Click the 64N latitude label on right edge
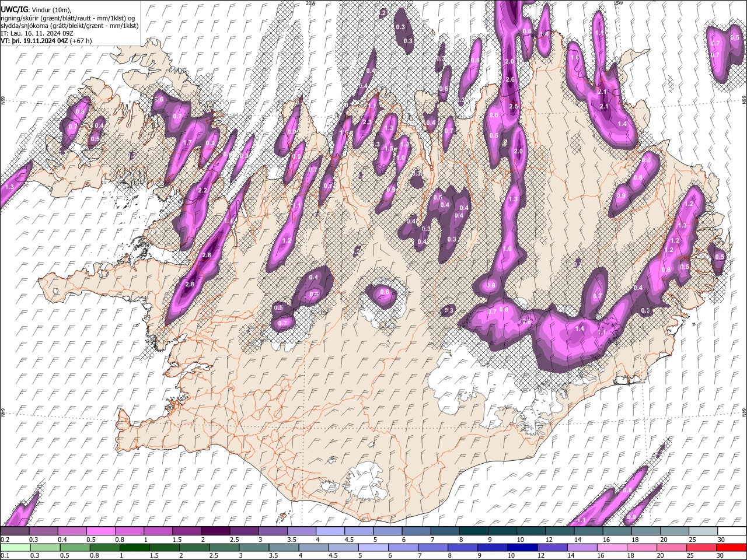Viewport: 747px width, 560px height. pyautogui.click(x=744, y=412)
